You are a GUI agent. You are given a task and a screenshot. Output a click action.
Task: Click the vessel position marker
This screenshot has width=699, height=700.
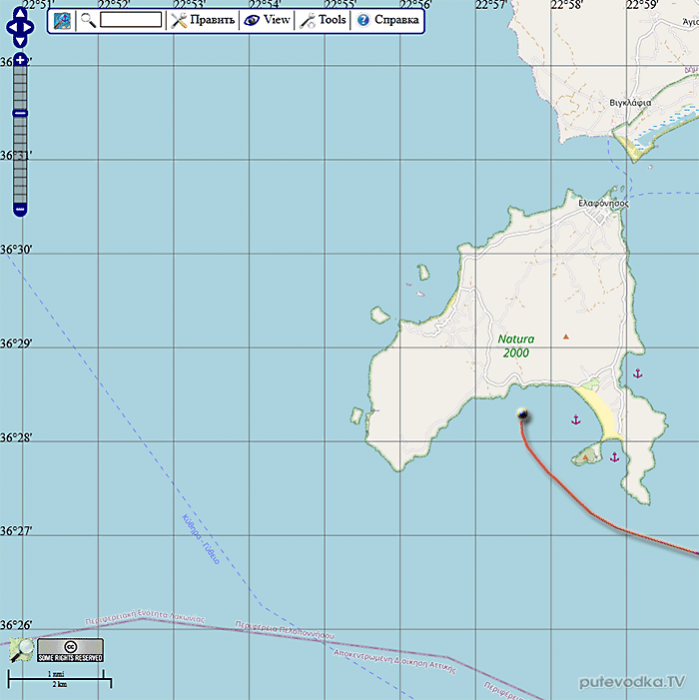523,414
